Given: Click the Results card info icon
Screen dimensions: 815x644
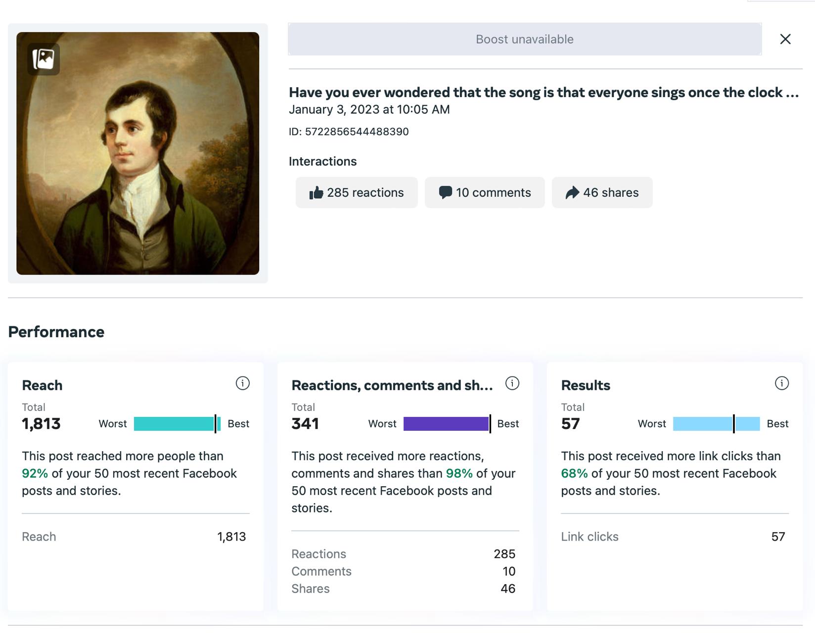Looking at the screenshot, I should pos(781,383).
